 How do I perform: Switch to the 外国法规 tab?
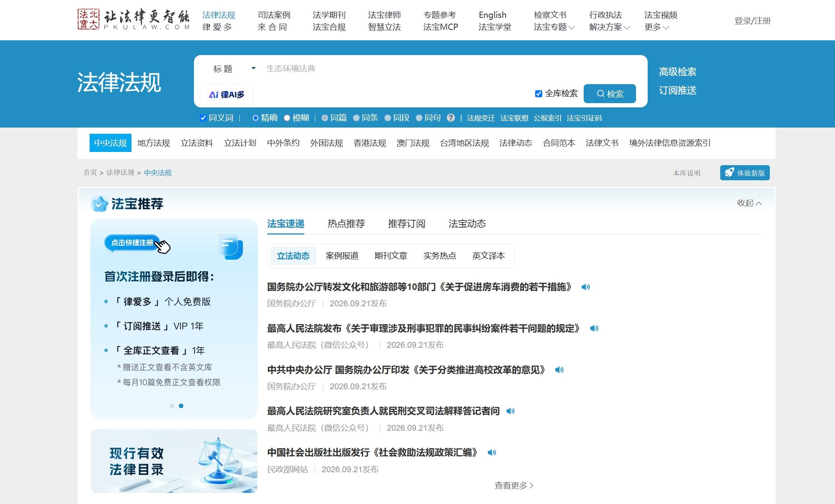coord(327,143)
